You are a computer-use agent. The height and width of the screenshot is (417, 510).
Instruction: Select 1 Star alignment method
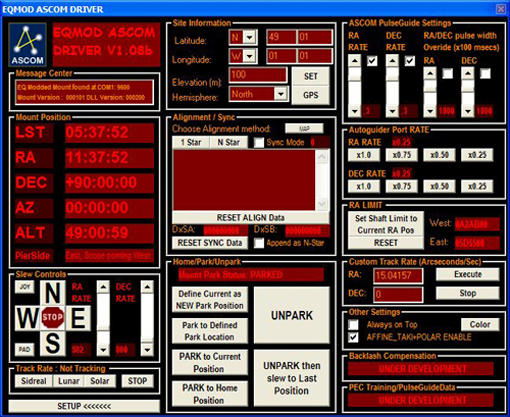[x=191, y=142]
